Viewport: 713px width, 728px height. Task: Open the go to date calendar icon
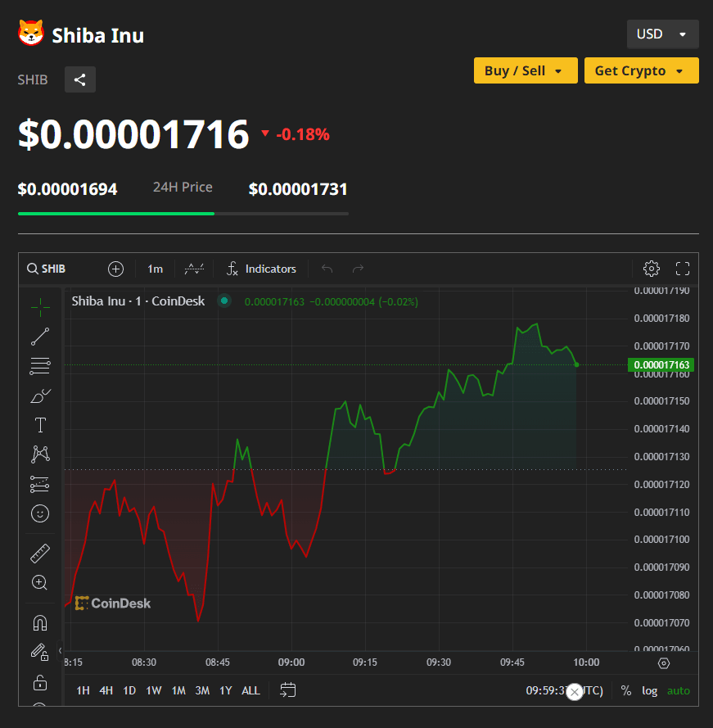pyautogui.click(x=288, y=690)
